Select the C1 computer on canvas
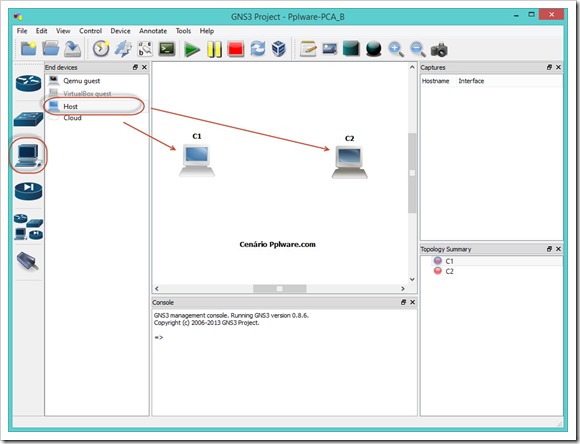The height and width of the screenshot is (444, 580). pyautogui.click(x=197, y=161)
